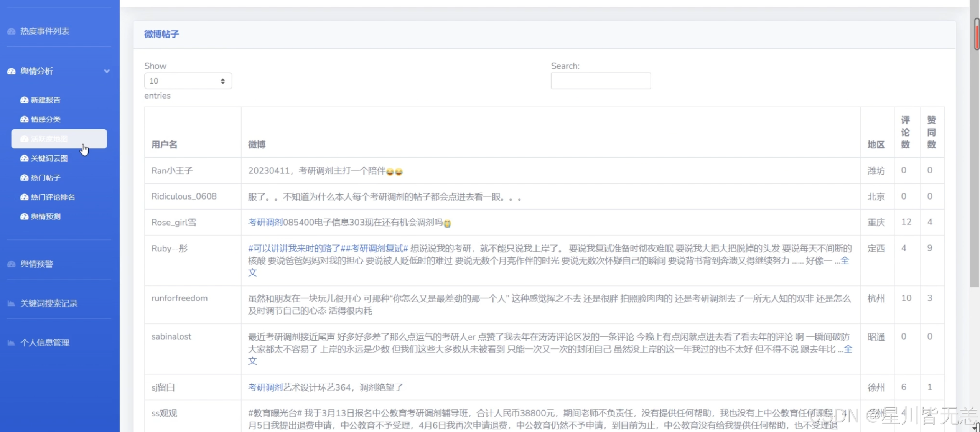Click inside the Search input field

[600, 81]
